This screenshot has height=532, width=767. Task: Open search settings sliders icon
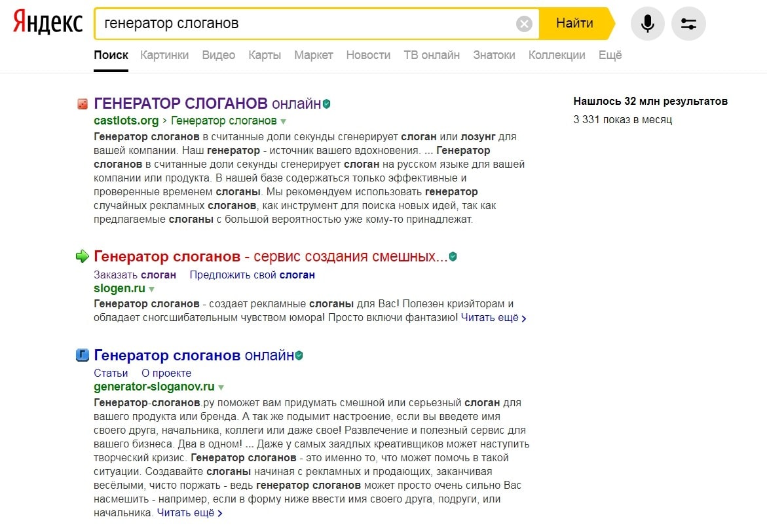tap(688, 24)
